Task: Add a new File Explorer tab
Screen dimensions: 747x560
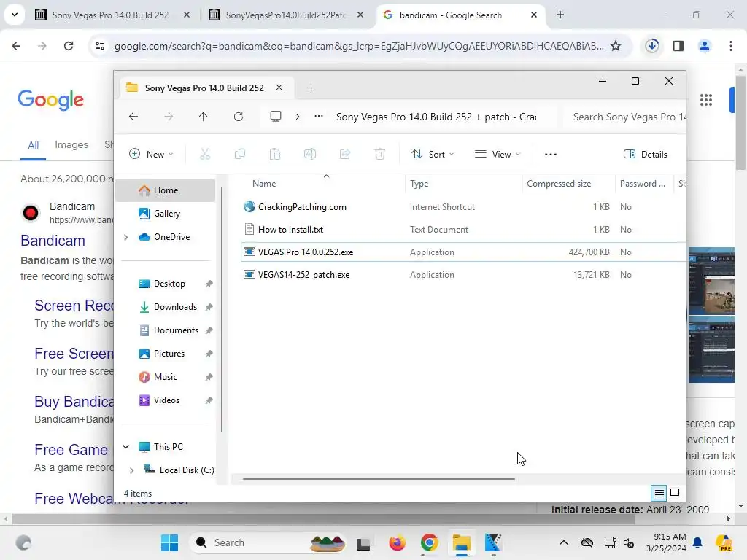Action: tap(311, 87)
